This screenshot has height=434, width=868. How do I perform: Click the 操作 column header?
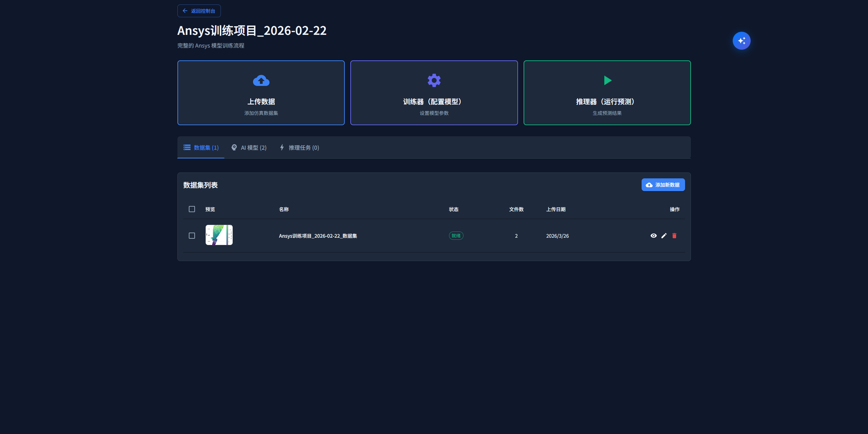(675, 209)
